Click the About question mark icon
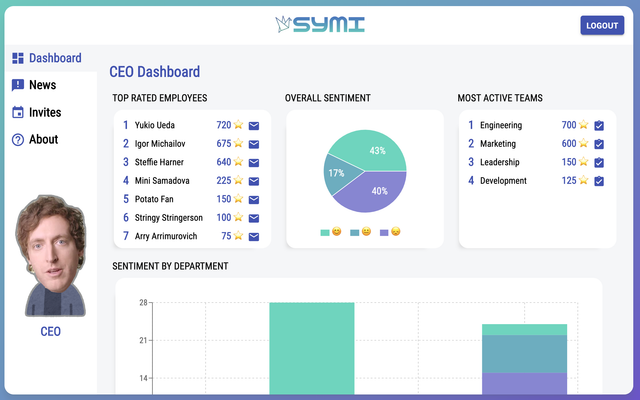Image resolution: width=640 pixels, height=400 pixels. pos(18,140)
